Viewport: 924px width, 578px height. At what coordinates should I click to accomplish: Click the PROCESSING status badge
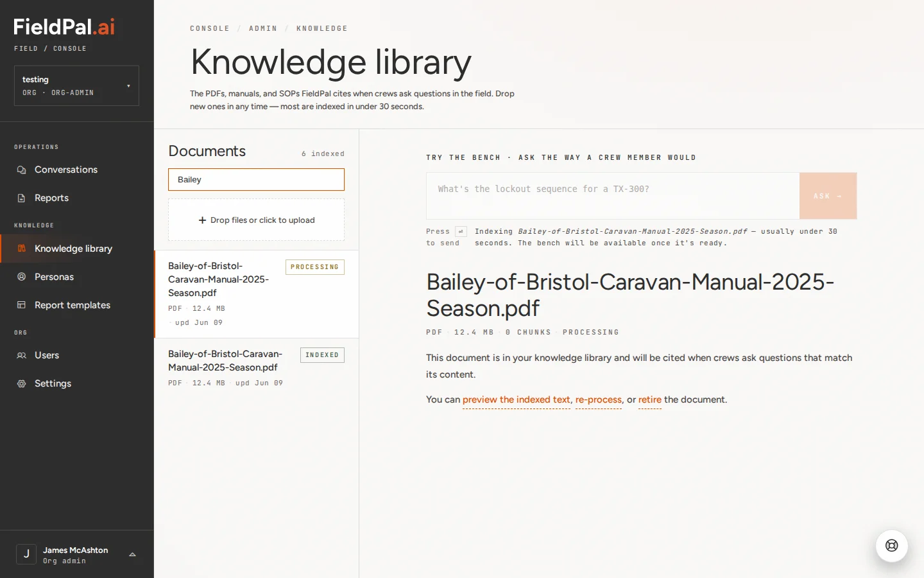click(314, 267)
